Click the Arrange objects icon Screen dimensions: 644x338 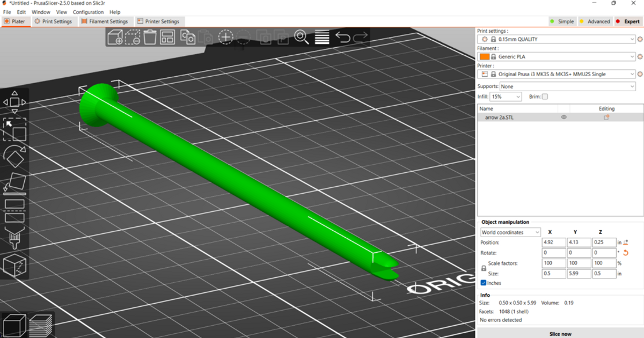[167, 37]
